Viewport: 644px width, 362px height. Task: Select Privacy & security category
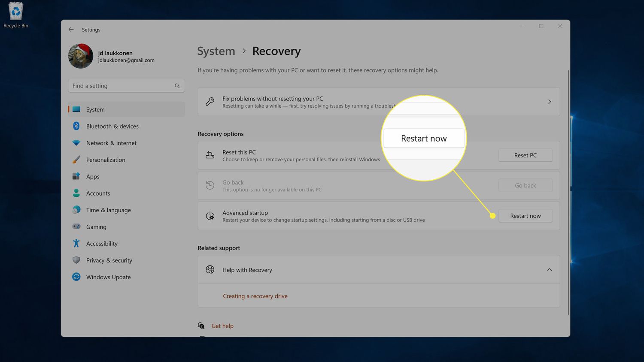click(109, 260)
